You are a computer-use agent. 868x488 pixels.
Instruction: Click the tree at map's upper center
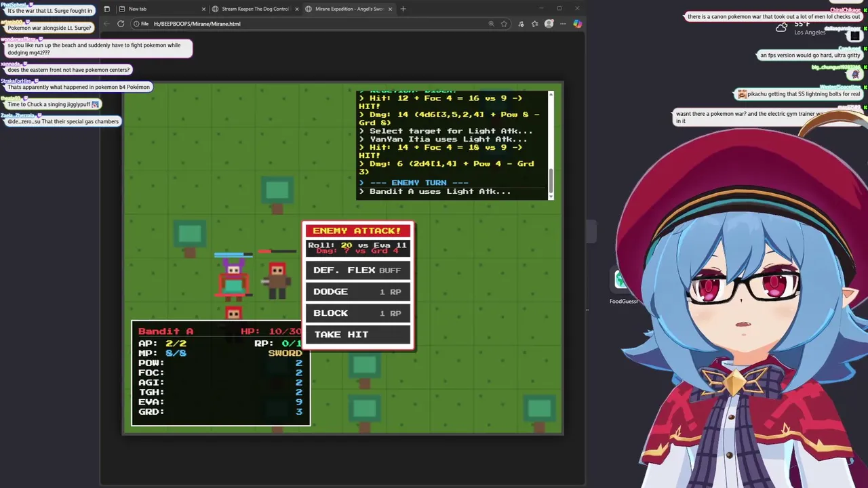(277, 194)
